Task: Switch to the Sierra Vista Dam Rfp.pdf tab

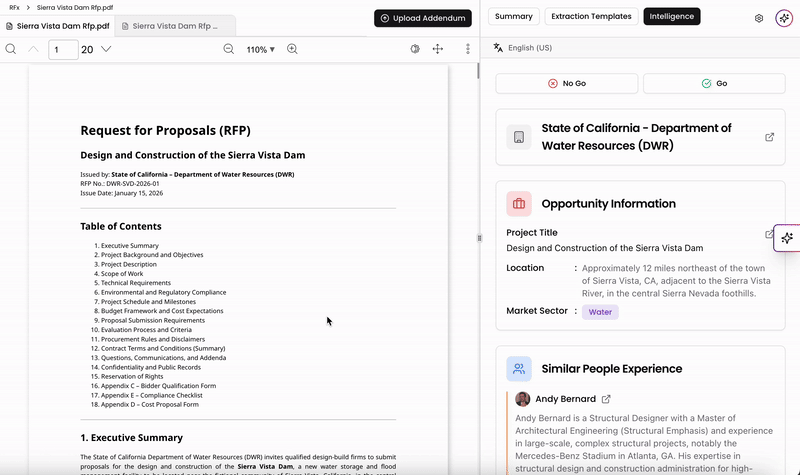Action: (x=58, y=26)
